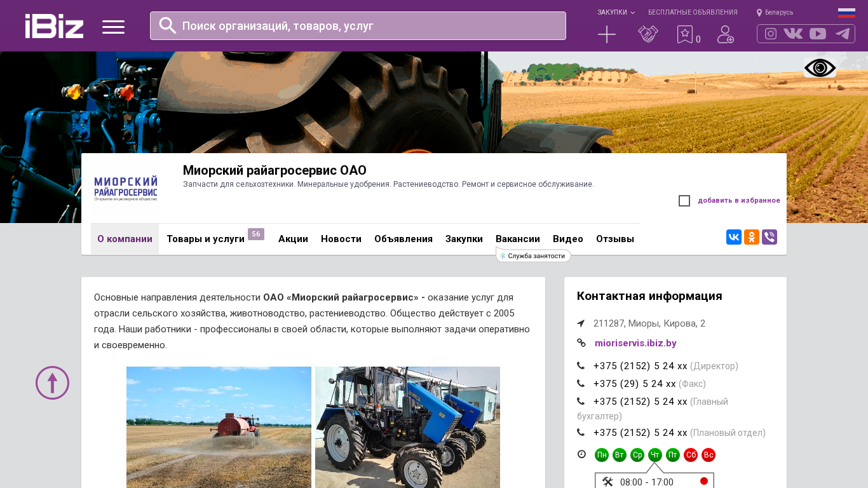Select Sunday (Вс) schedule day

(709, 455)
